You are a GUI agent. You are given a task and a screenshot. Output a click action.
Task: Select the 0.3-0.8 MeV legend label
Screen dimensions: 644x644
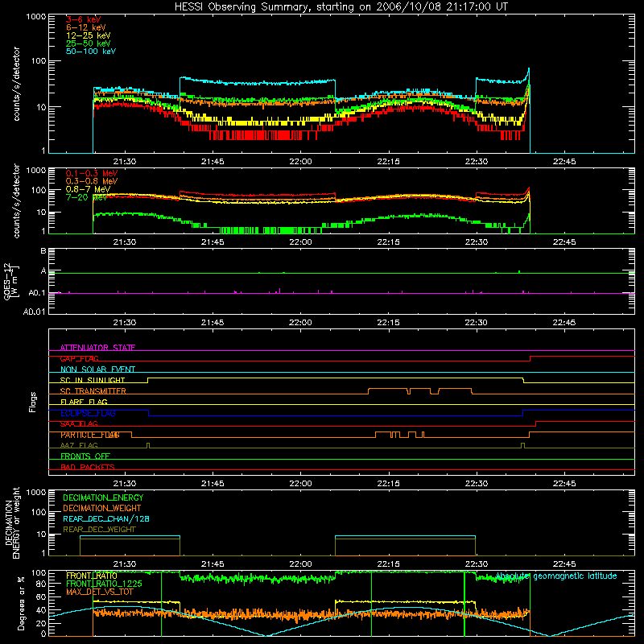click(92, 181)
